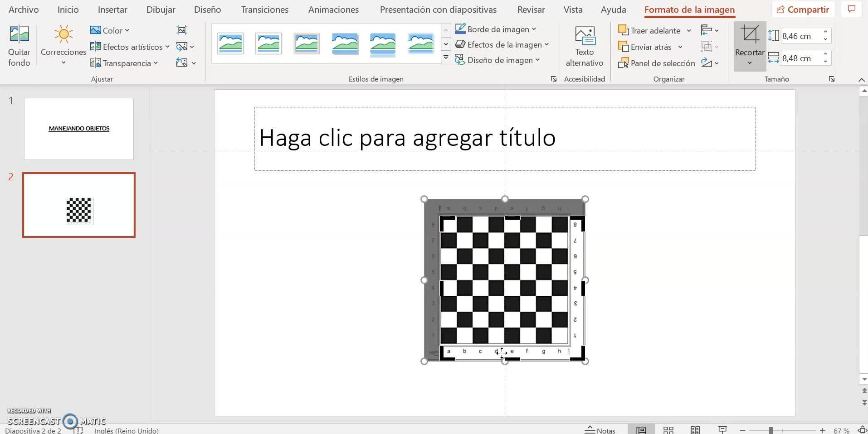
Task: Switch to slide sorter view
Action: (668, 430)
